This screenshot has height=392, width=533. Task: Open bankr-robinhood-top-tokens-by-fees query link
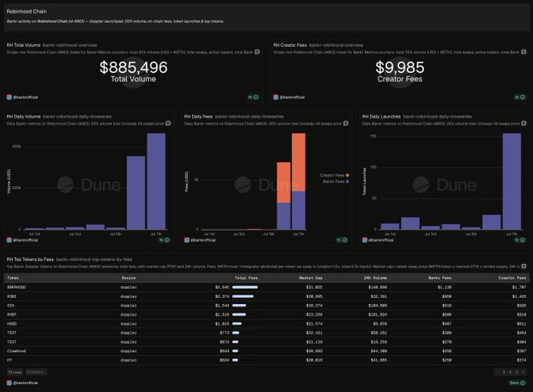tap(94, 260)
